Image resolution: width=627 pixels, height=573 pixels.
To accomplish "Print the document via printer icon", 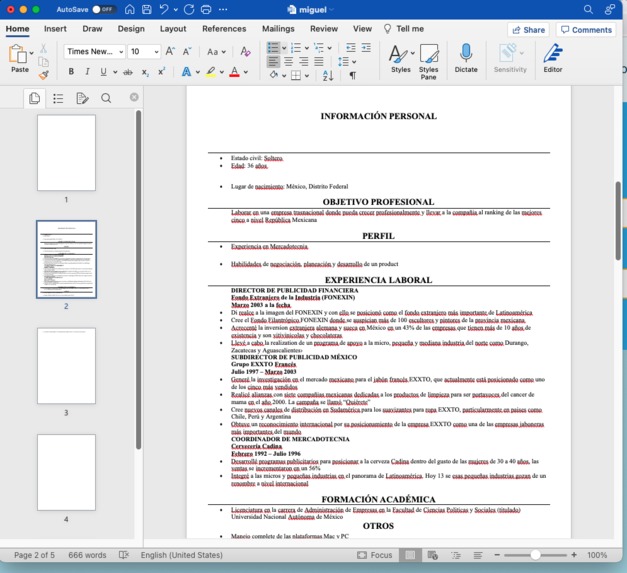I will 206,9.
